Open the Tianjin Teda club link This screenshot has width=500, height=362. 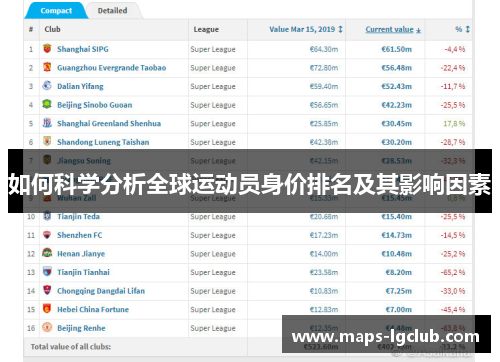click(78, 217)
